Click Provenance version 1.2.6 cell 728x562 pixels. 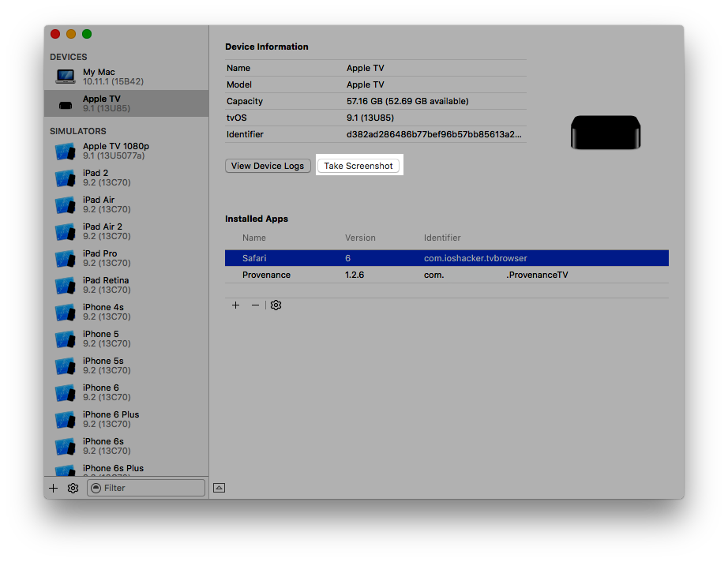point(355,275)
